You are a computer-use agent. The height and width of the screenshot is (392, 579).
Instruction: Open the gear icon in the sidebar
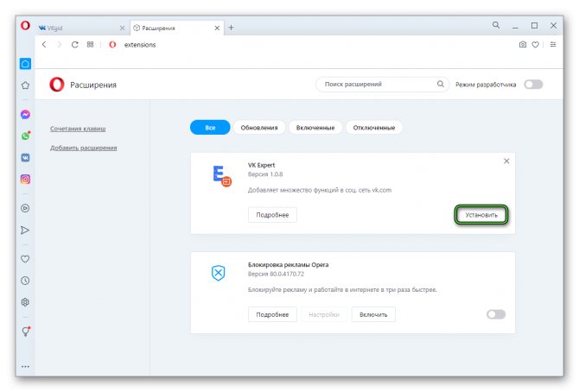(25, 302)
